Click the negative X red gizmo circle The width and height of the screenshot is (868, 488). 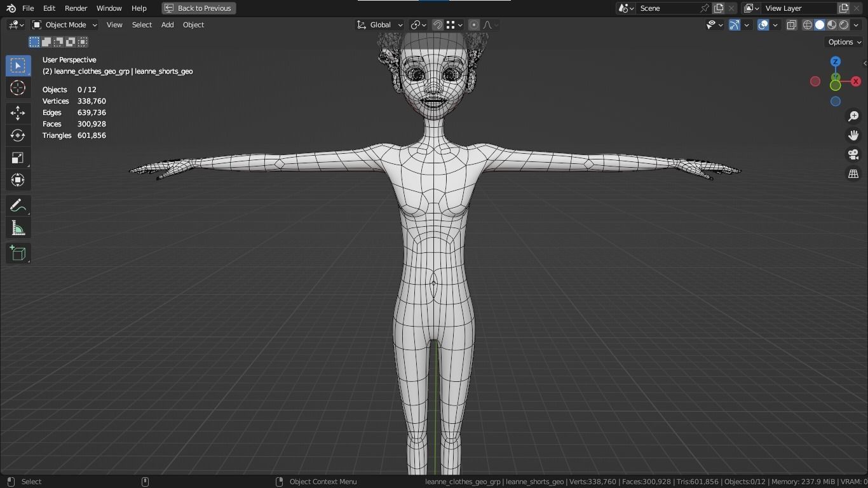click(x=815, y=81)
